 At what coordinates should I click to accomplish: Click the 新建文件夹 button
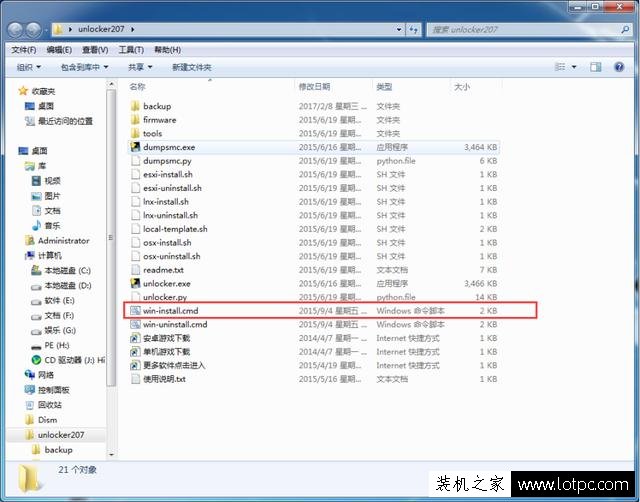pyautogui.click(x=191, y=67)
